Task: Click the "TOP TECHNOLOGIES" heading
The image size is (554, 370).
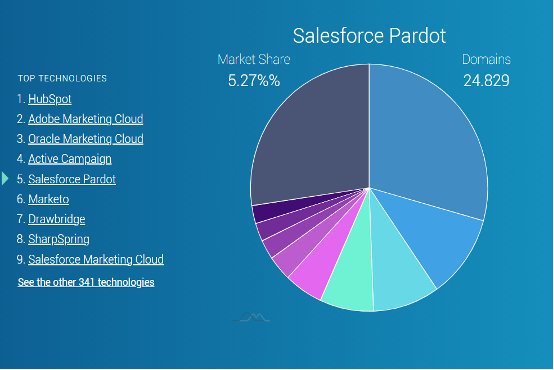Action: [x=62, y=78]
